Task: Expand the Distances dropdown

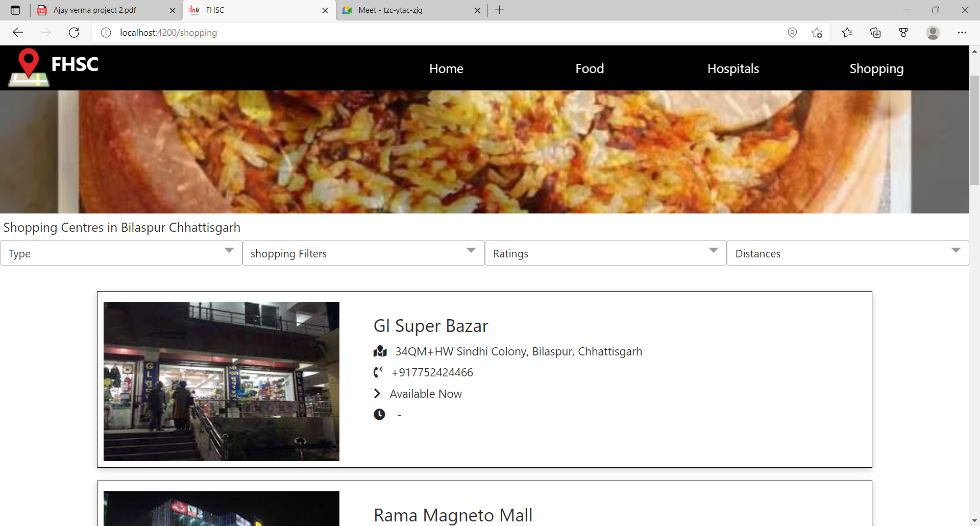Action: point(847,253)
